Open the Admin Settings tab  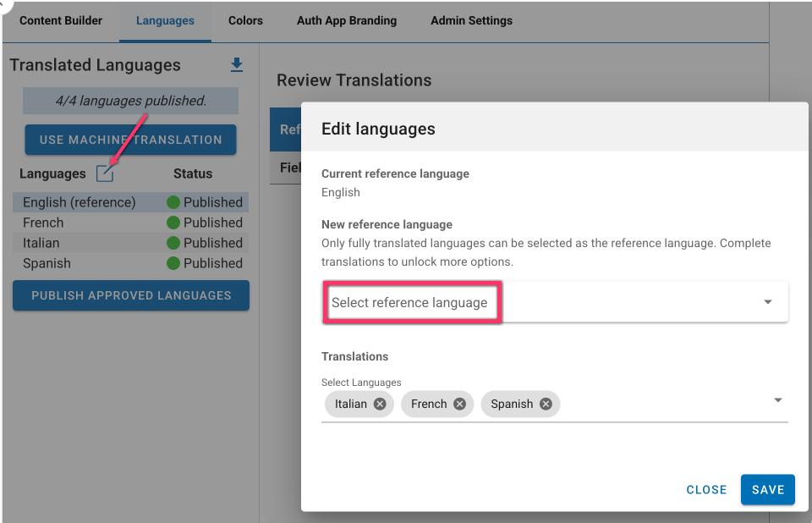tap(471, 20)
